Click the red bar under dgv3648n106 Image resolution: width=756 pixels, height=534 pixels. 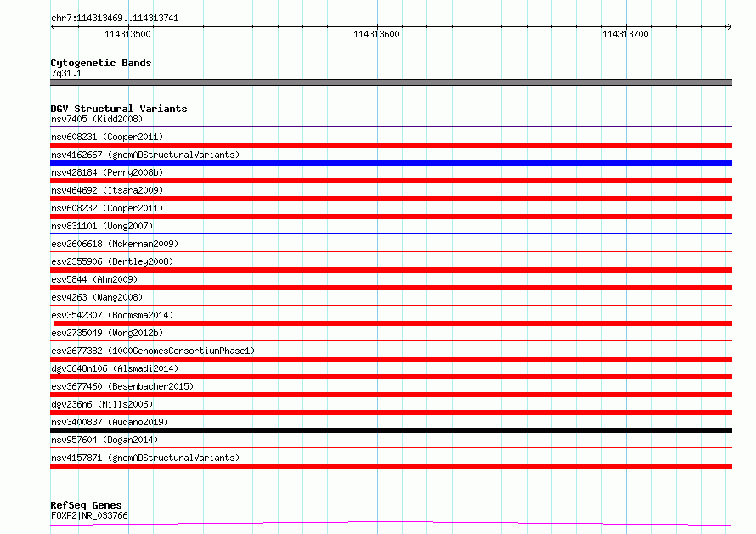click(x=391, y=377)
